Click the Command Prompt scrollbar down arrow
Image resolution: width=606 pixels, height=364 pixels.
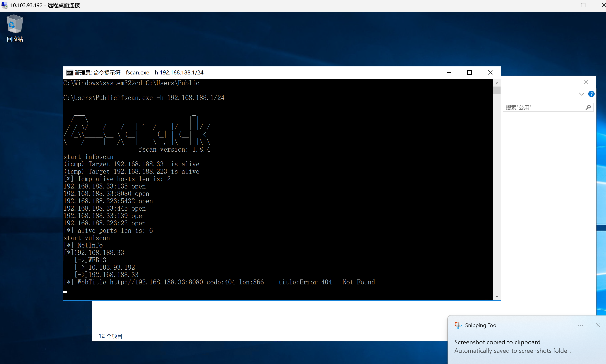pos(497,296)
